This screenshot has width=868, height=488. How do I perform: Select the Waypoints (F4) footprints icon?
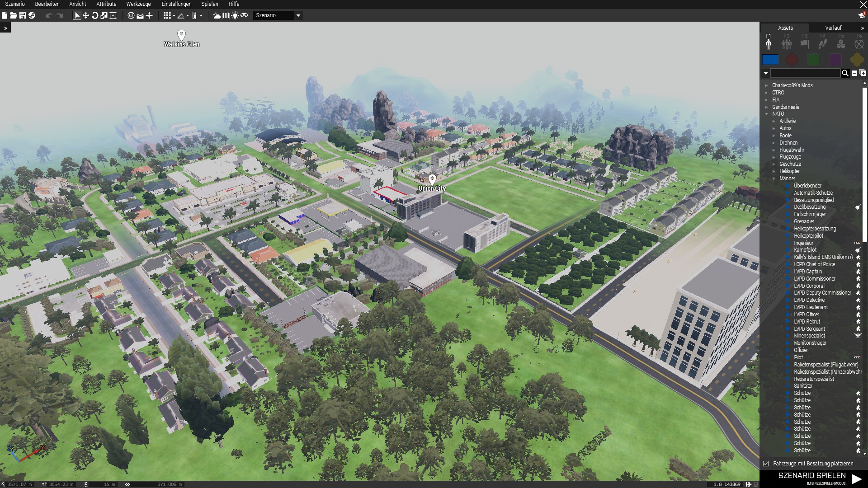coord(823,44)
